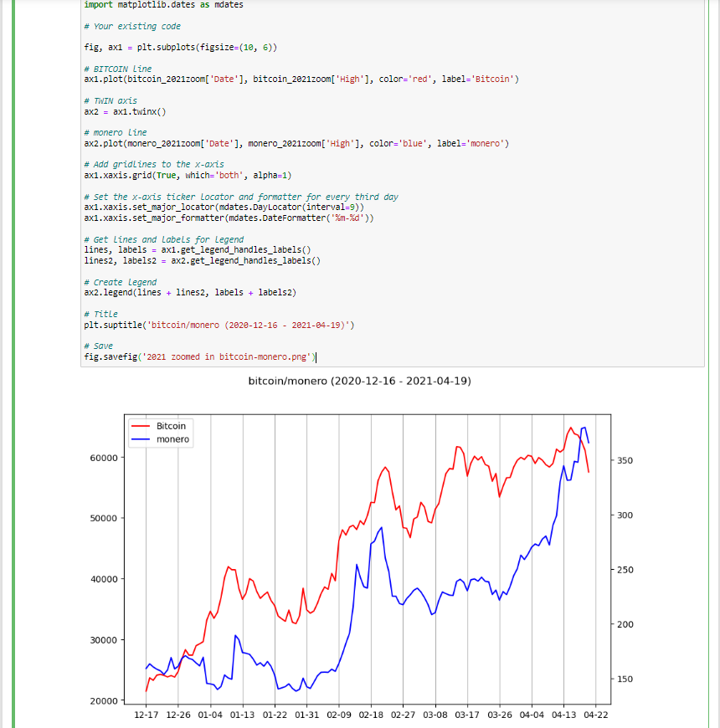Click the '150' right y-axis label

625,679
